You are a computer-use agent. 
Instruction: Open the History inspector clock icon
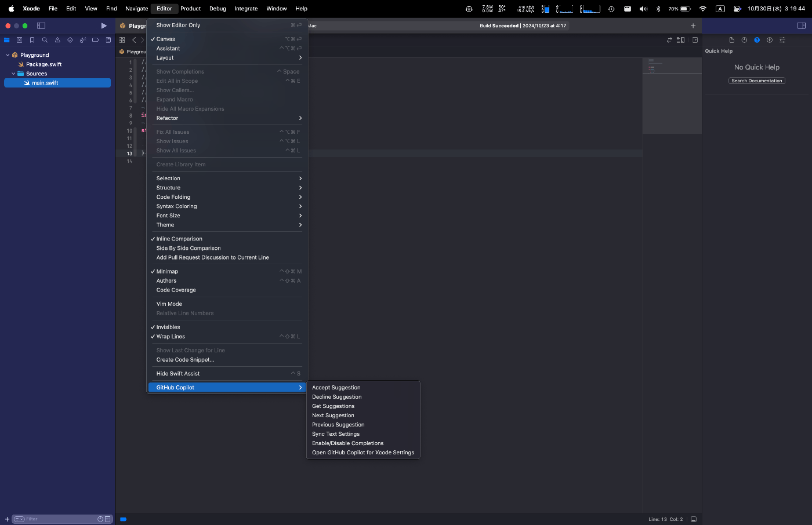(744, 40)
